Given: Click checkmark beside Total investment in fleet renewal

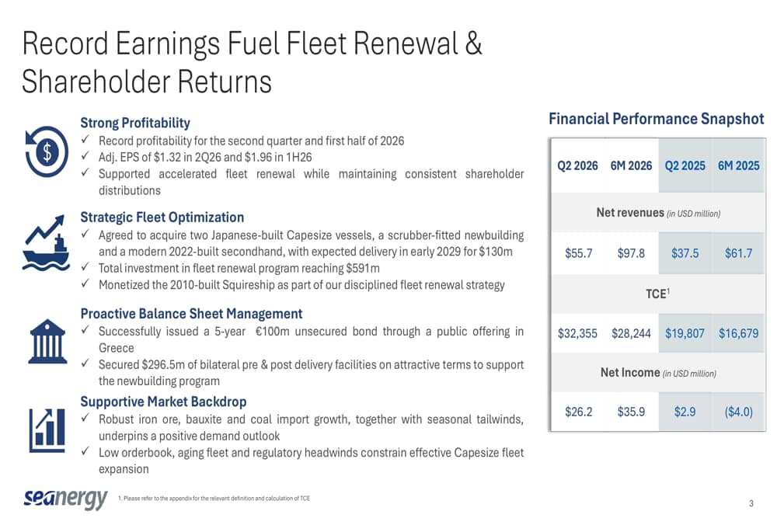Looking at the screenshot, I should (x=85, y=267).
